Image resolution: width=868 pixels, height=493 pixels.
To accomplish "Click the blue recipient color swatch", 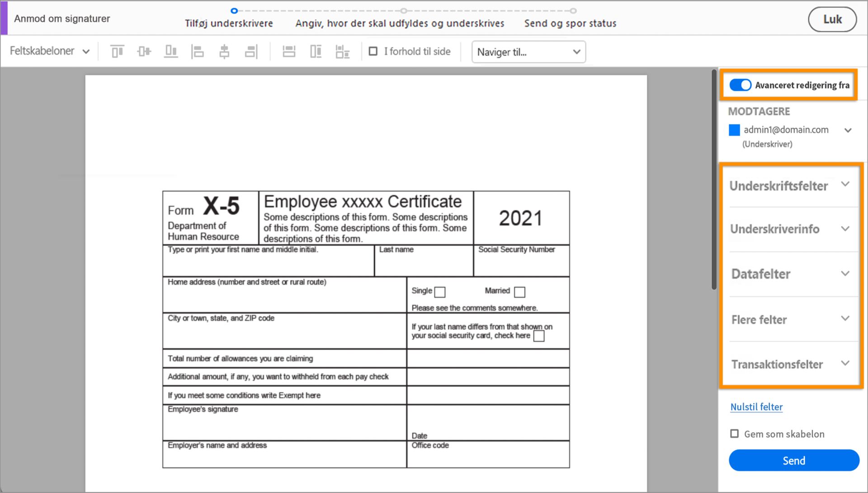I will point(734,130).
